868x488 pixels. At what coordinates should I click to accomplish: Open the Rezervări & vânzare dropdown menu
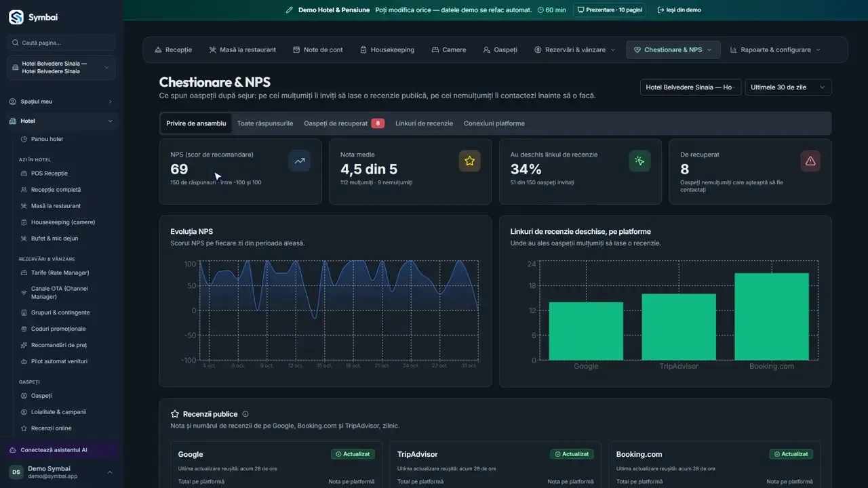575,49
